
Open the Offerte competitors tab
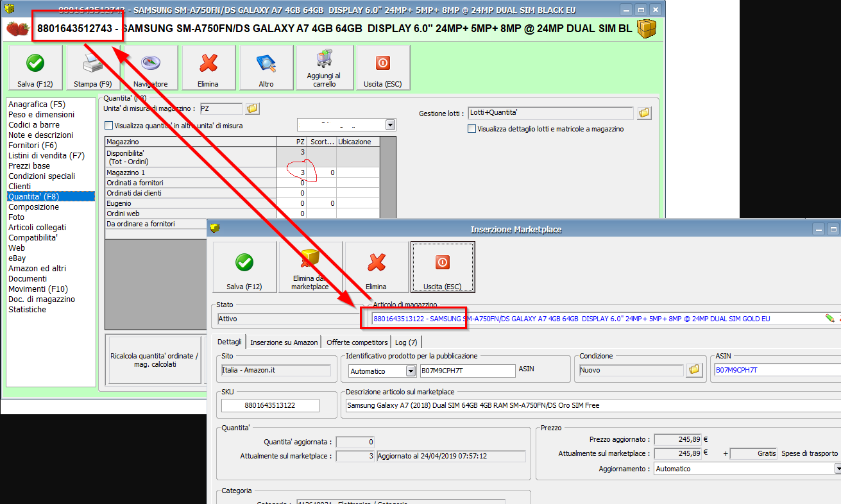coord(357,342)
